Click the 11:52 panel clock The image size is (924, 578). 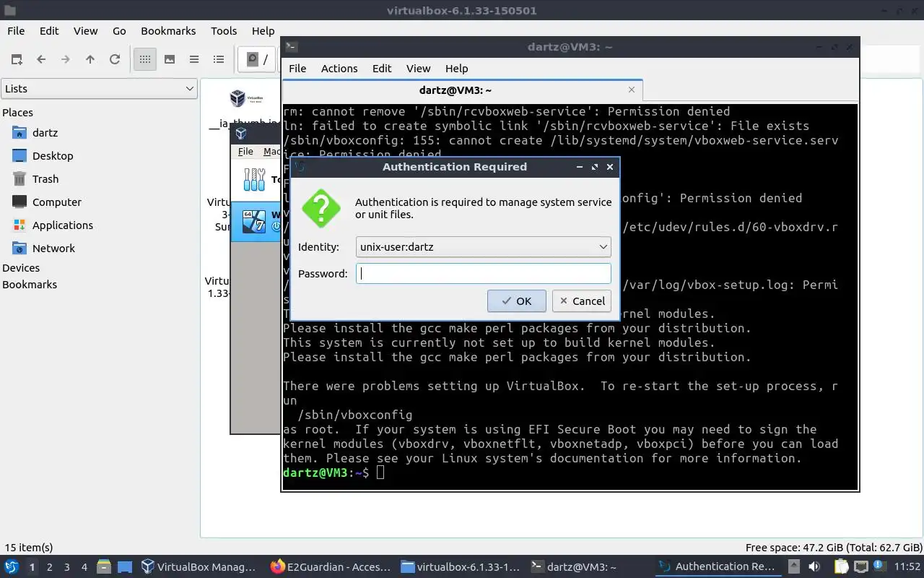coord(907,567)
